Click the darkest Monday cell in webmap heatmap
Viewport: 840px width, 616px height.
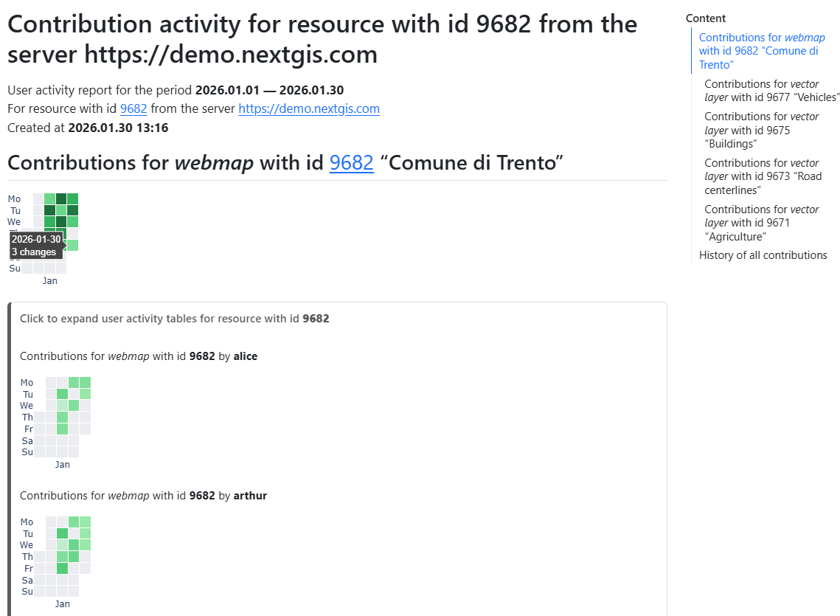click(x=61, y=198)
